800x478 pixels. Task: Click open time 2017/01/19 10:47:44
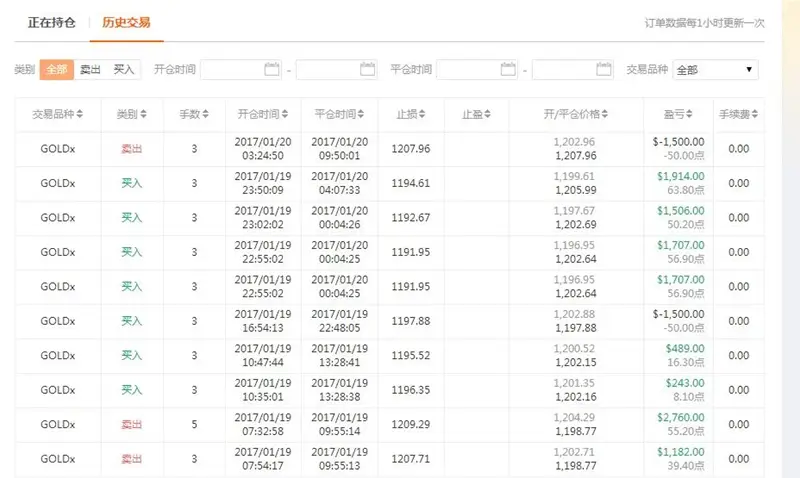click(x=263, y=356)
